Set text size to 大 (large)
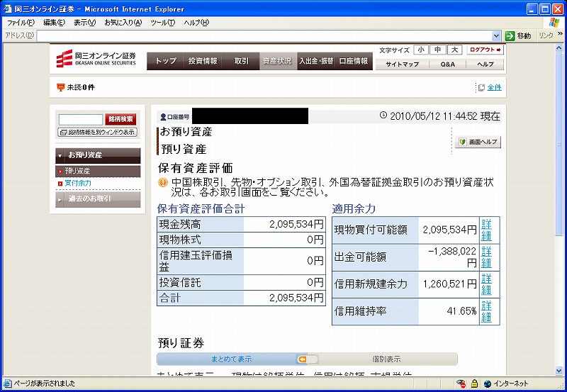567x392 pixels. [454, 50]
